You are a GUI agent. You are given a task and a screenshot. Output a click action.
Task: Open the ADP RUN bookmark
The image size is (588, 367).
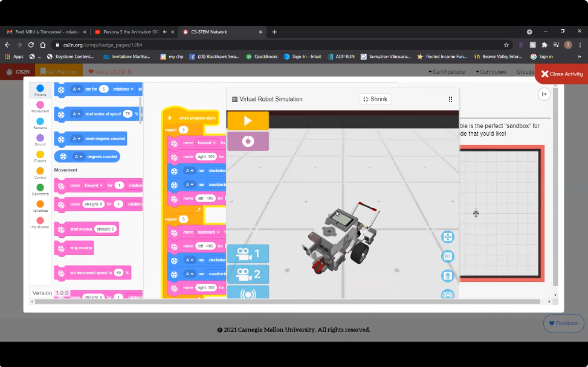341,57
